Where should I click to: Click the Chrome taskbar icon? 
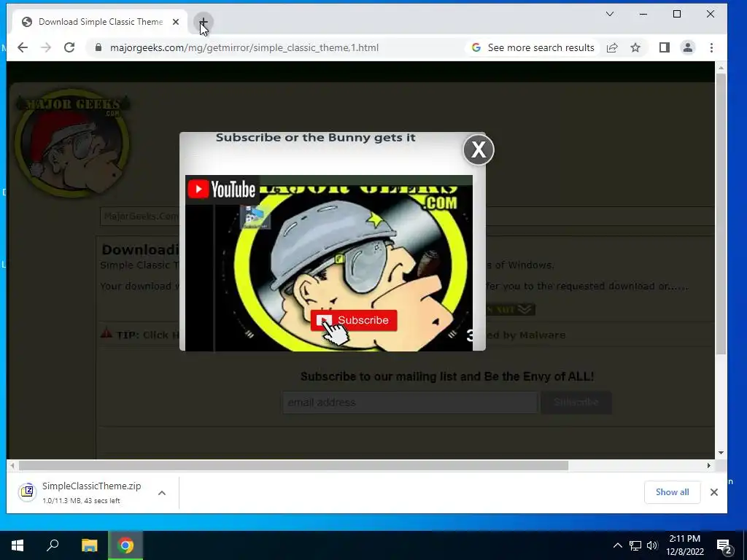point(125,545)
